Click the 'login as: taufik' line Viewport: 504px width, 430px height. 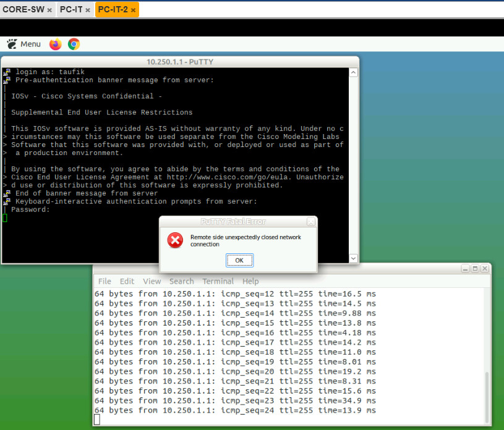point(50,72)
